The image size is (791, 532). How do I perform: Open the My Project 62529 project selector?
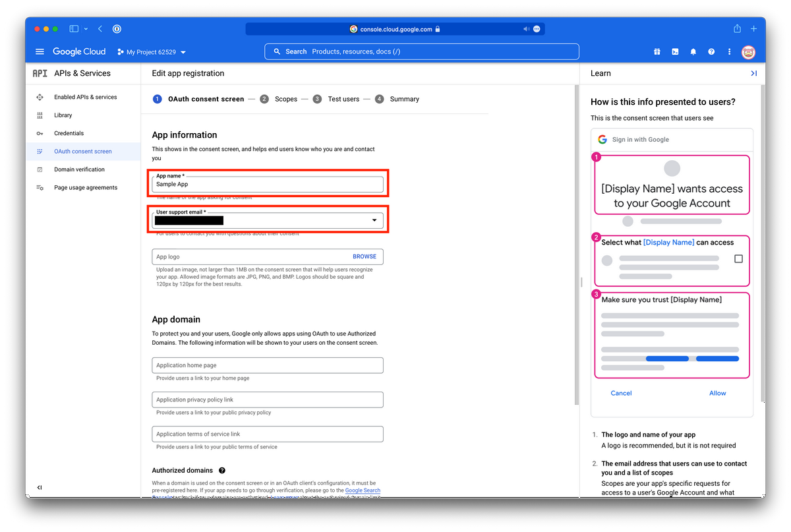[152, 52]
